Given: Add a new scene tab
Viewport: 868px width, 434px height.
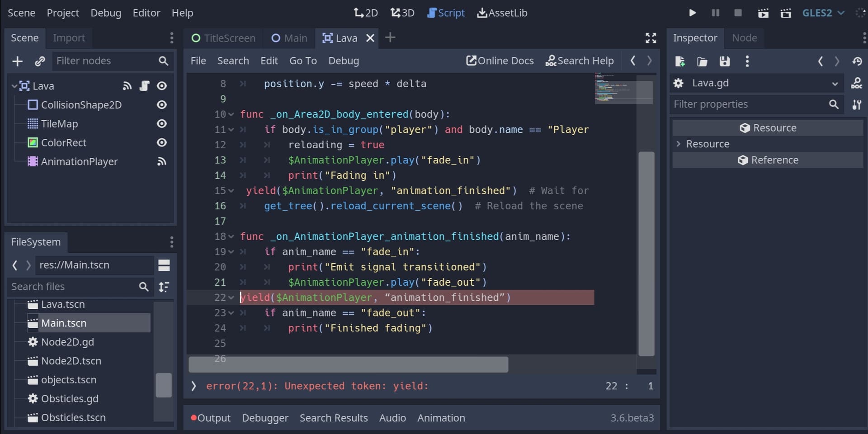Looking at the screenshot, I should (x=390, y=38).
